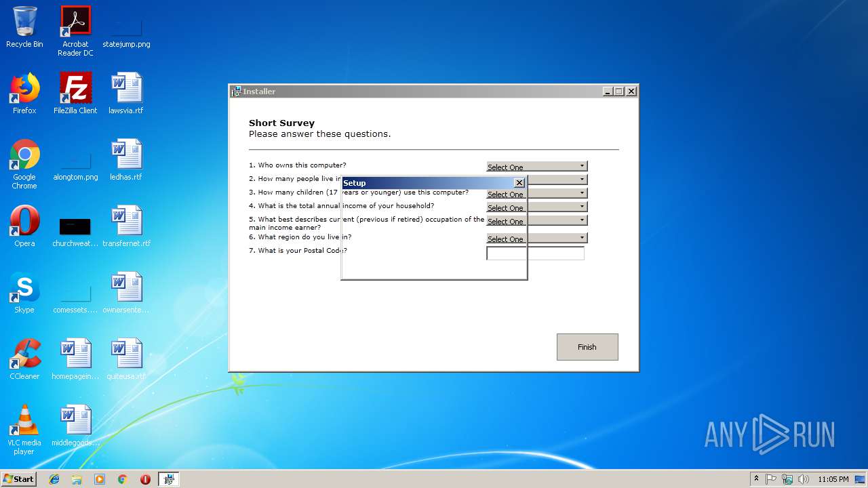This screenshot has width=868, height=488.
Task: Click Opera icon in the taskbar
Action: point(145,479)
